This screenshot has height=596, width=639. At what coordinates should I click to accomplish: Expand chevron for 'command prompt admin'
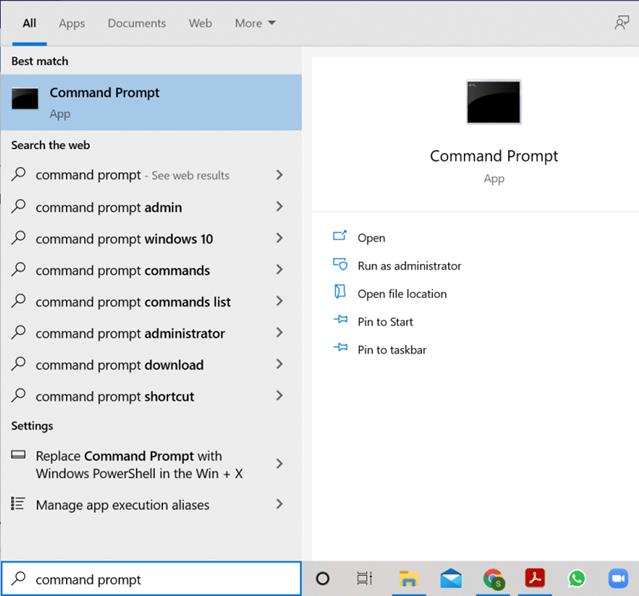(279, 206)
